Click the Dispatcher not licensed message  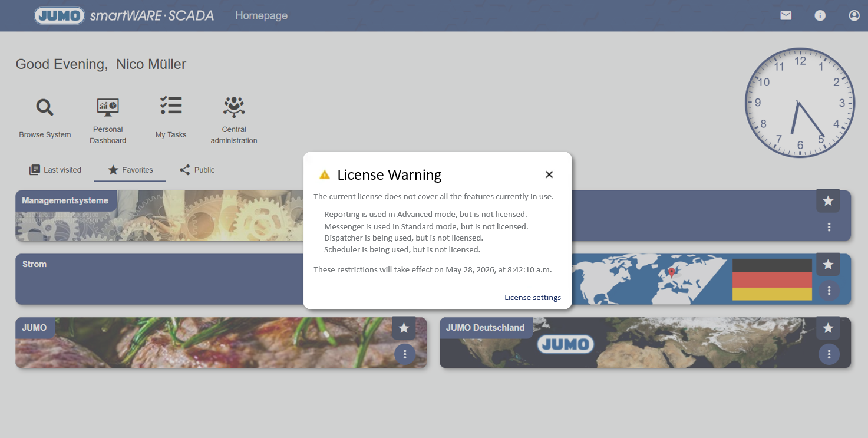[404, 238]
